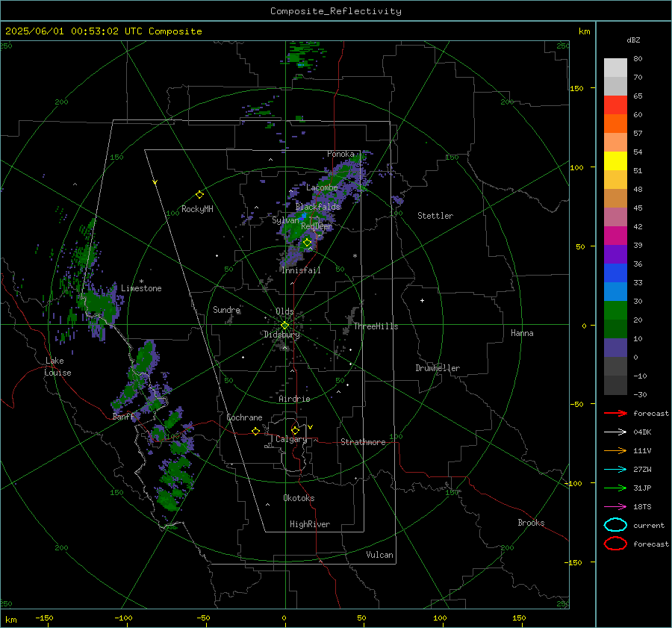Select the bright green swatch between 30 and 20 dBZ

(x=615, y=311)
